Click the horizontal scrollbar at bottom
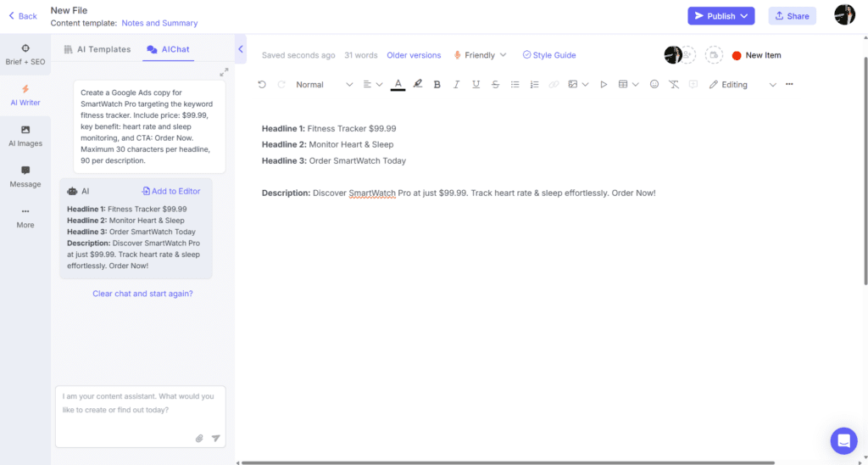Viewport: 868px width, 465px height. (x=509, y=462)
